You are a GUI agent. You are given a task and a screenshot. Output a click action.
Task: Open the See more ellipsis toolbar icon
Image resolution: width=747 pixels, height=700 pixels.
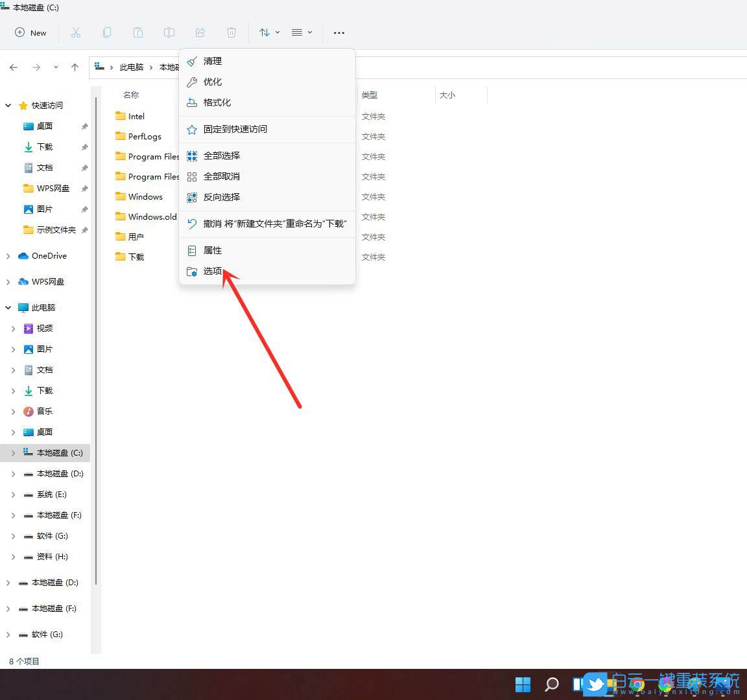(x=338, y=32)
